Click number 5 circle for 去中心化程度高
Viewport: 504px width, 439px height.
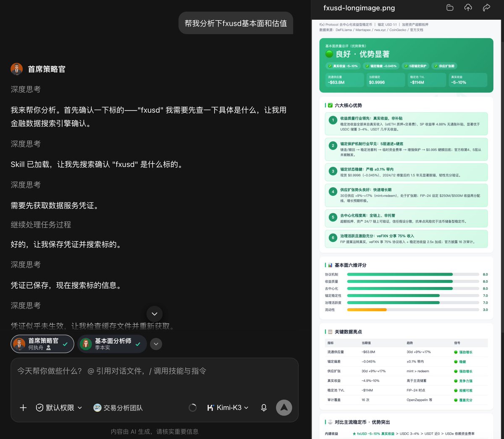point(333,217)
